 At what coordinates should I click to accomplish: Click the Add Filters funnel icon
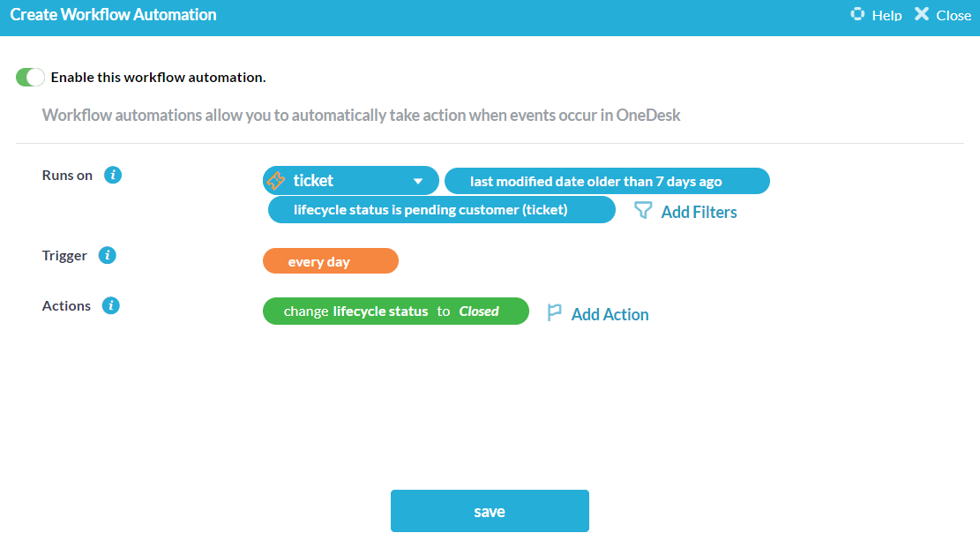[x=644, y=211]
